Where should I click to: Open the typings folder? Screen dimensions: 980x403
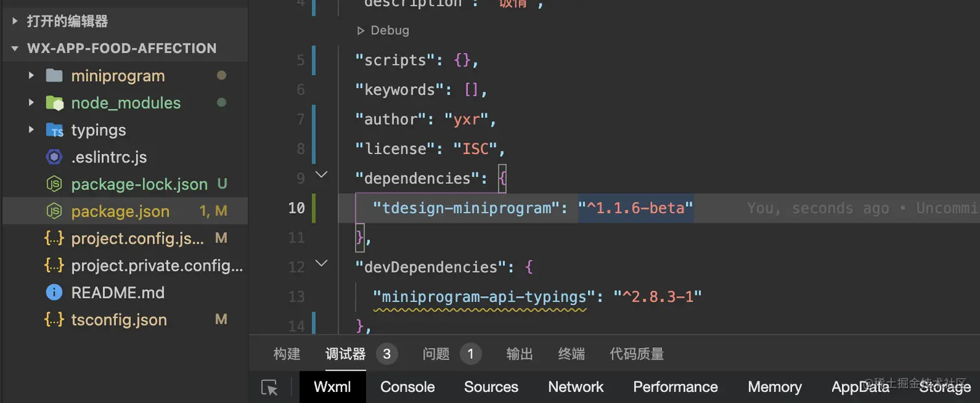pyautogui.click(x=99, y=130)
